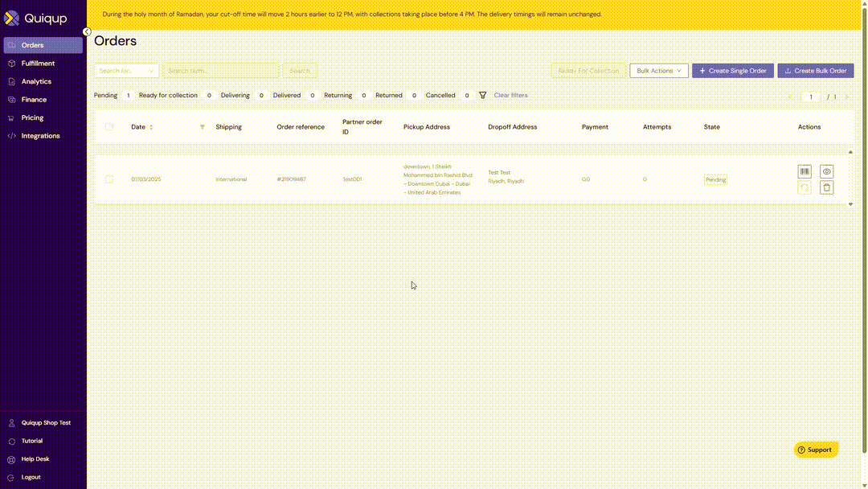Open the Orders section in the sidebar
Viewport: 868px width, 489px height.
click(43, 45)
